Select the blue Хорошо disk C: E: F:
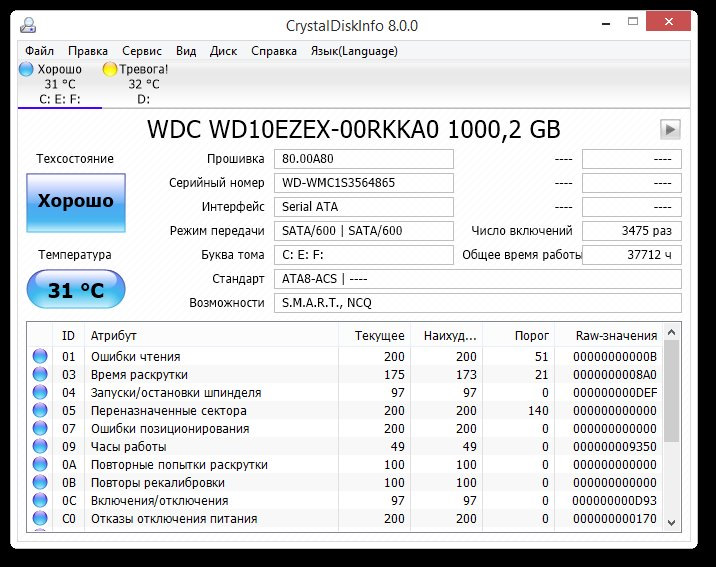 (x=60, y=84)
